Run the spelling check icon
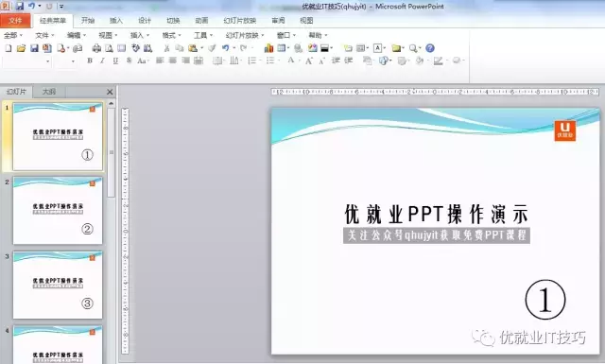This screenshot has height=364, width=605. click(x=135, y=48)
